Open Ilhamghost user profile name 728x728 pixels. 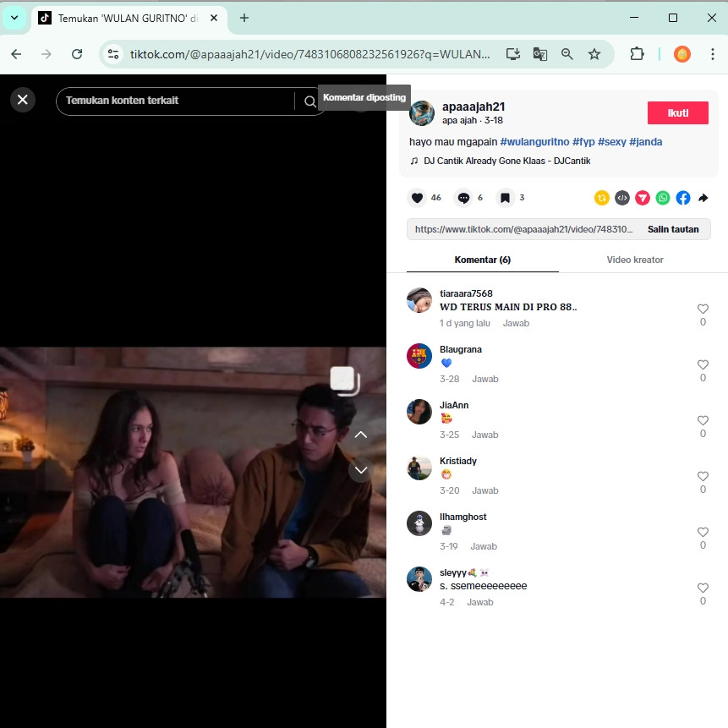463,517
